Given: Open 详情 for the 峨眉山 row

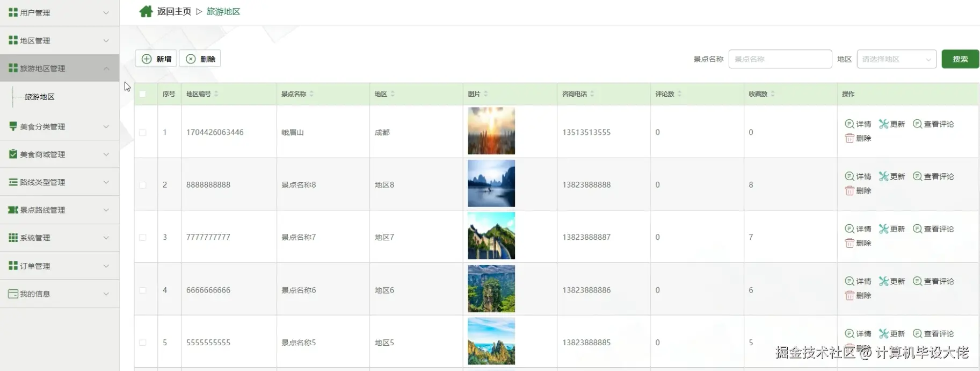Looking at the screenshot, I should pos(858,124).
